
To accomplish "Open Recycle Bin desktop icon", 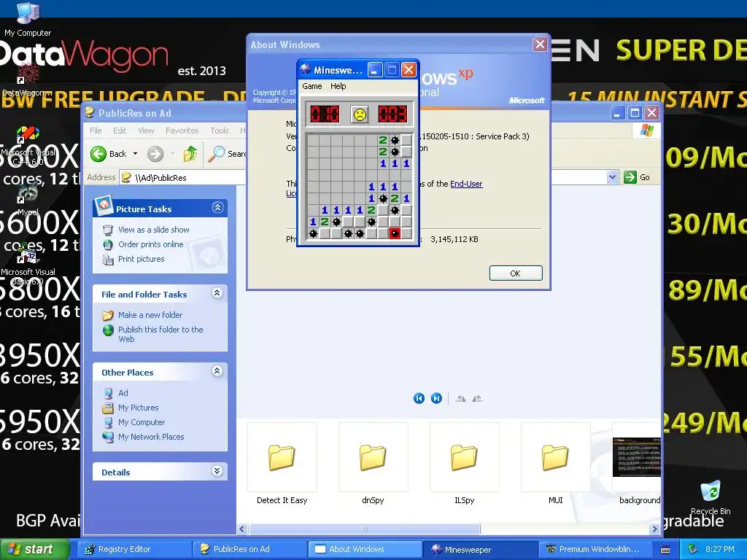I will coord(711,497).
